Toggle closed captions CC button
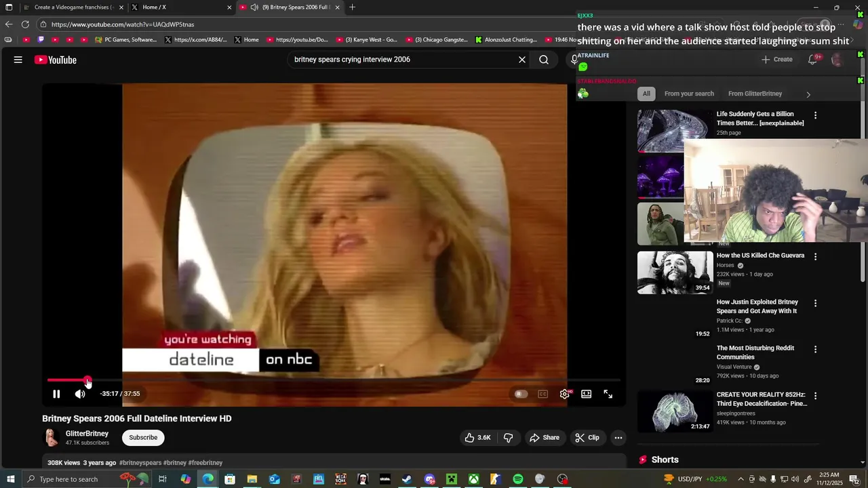Image resolution: width=868 pixels, height=488 pixels. (542, 394)
